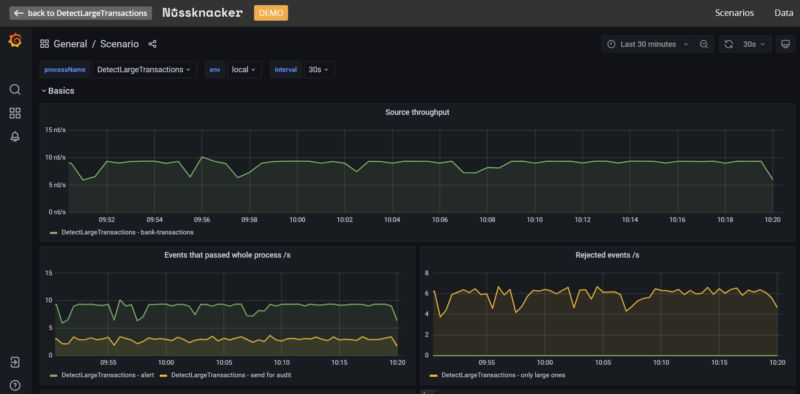800x394 pixels.
Task: Open the Last 30 minutes time picker
Action: pos(648,44)
